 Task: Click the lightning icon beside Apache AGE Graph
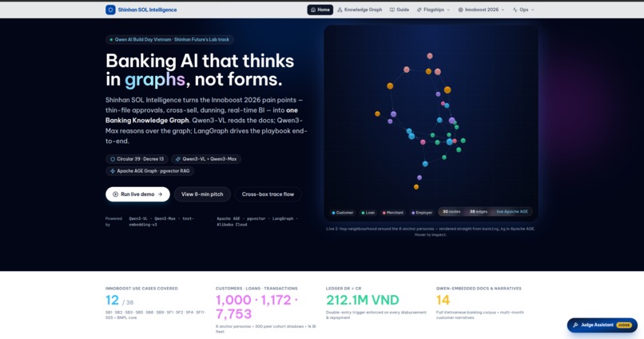113,171
